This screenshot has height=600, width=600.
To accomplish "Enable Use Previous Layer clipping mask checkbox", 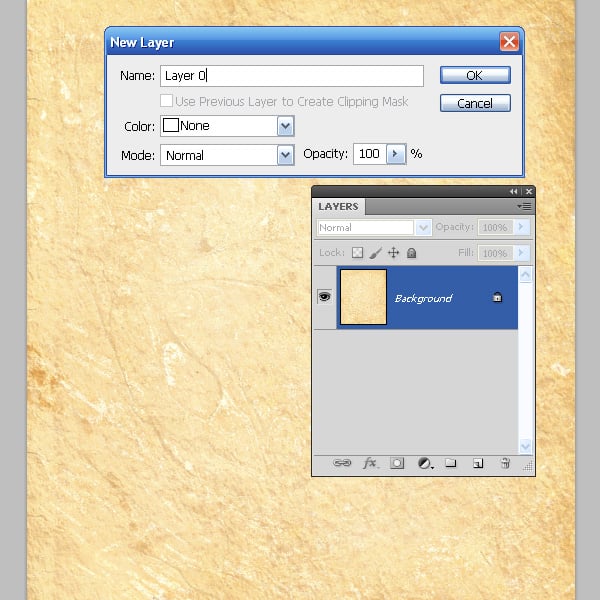I will tap(167, 102).
